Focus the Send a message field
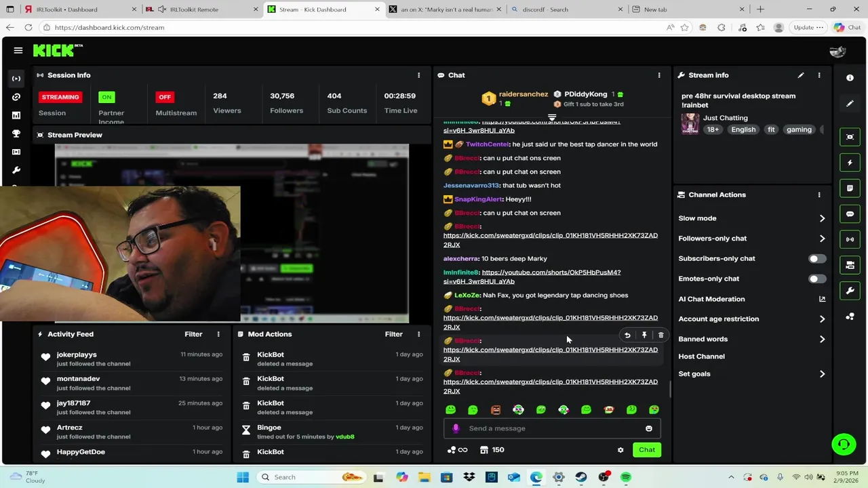This screenshot has width=868, height=488. [x=552, y=428]
